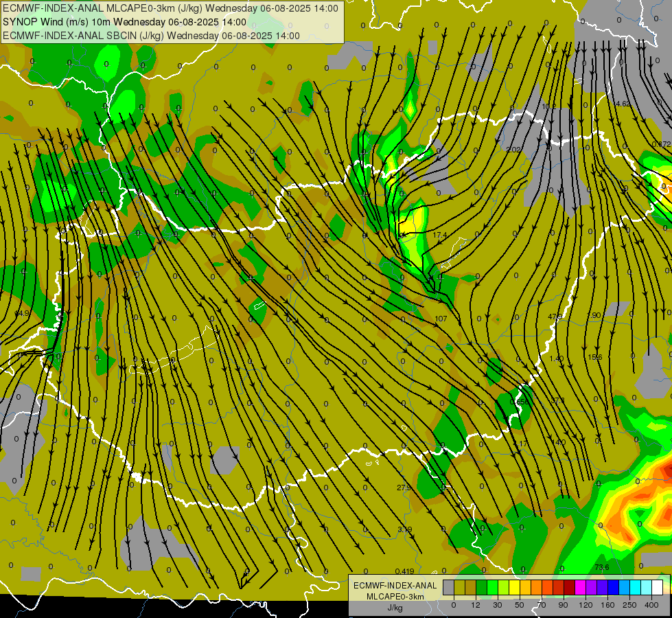Click the legend tick label '12'
Image resolution: width=672 pixels, height=618 pixels.
coord(476,605)
